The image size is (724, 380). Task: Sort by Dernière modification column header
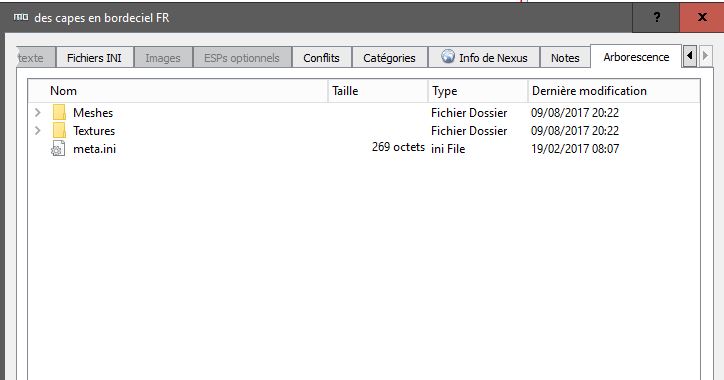point(614,91)
